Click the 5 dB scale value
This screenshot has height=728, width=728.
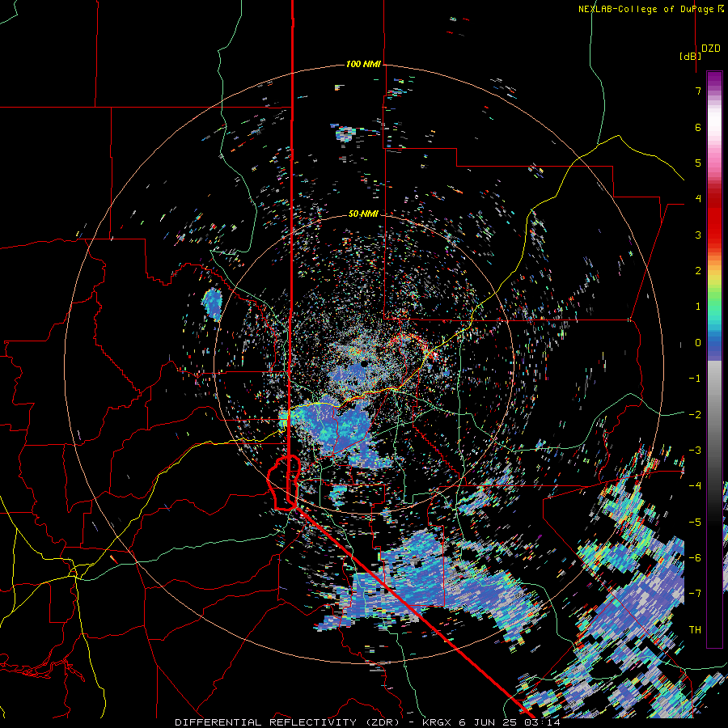click(x=698, y=163)
